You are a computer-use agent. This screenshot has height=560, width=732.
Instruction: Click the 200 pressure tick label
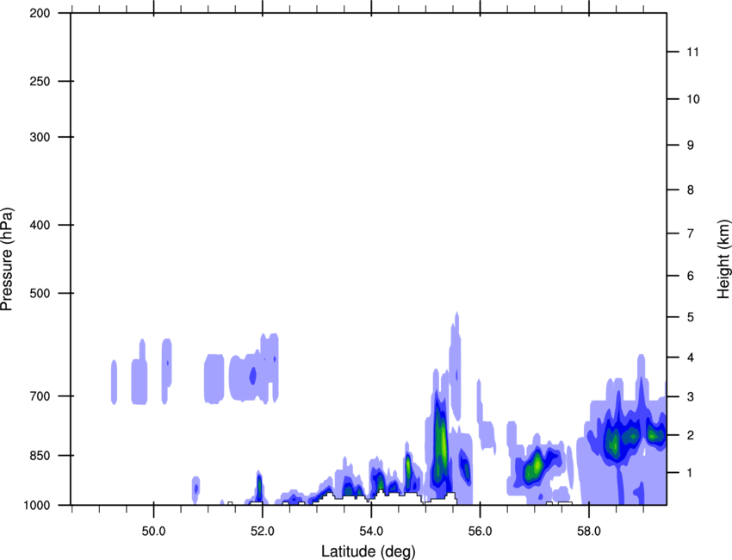40,13
